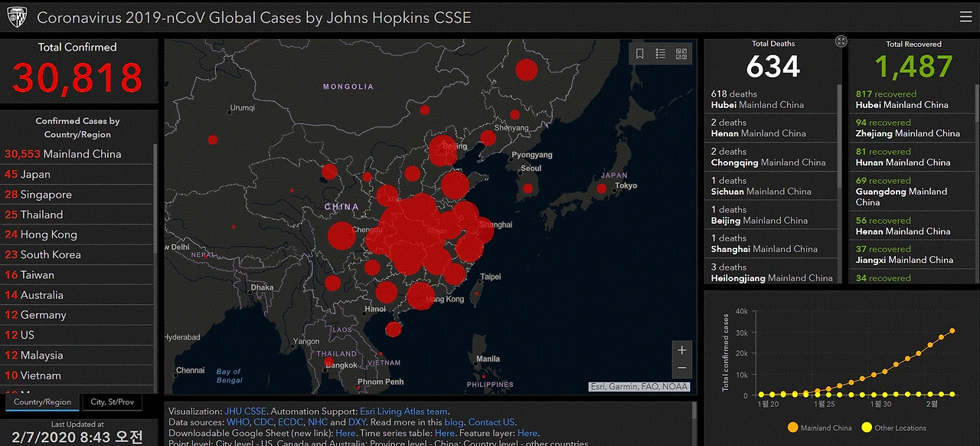Screen dimensions: 980x446
Task: Open the Esri Living Atlas team link
Action: click(x=404, y=412)
